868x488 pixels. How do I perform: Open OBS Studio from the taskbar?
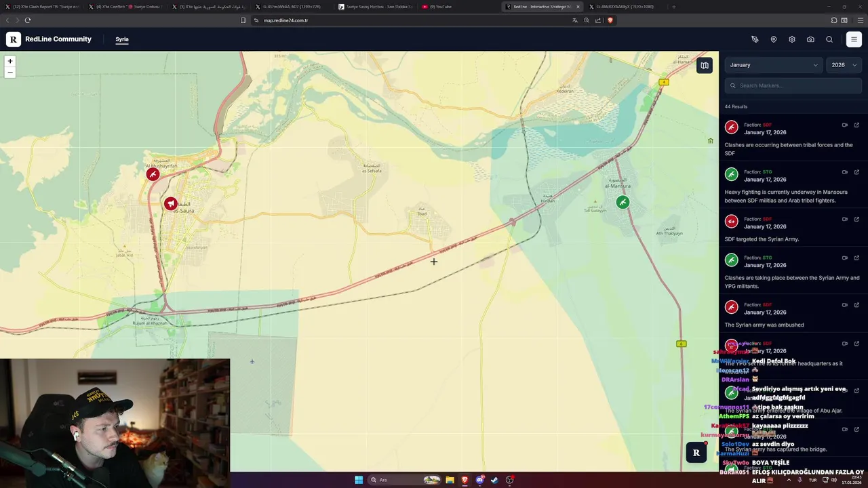pos(509,480)
